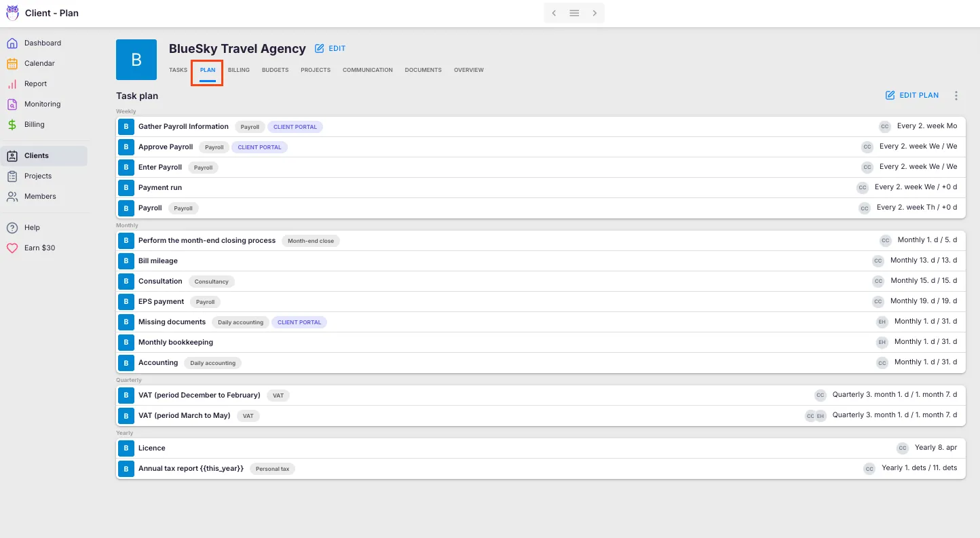Switch to the Budgets tab
Image resolution: width=980 pixels, height=538 pixels.
tap(275, 70)
